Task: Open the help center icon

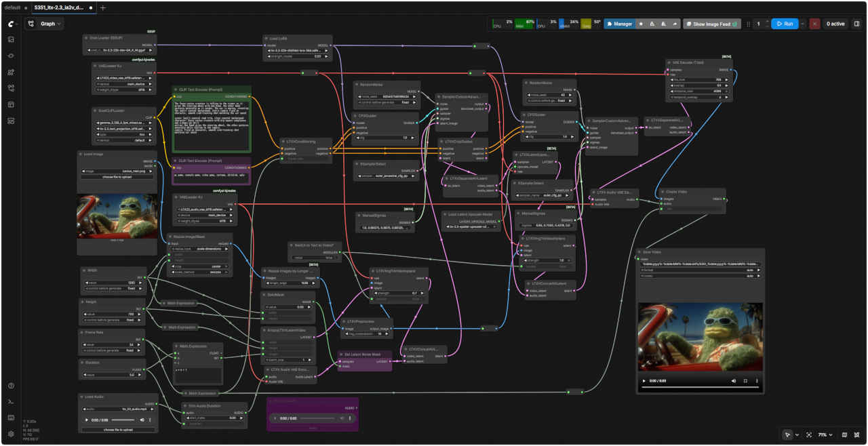Action: tap(11, 386)
